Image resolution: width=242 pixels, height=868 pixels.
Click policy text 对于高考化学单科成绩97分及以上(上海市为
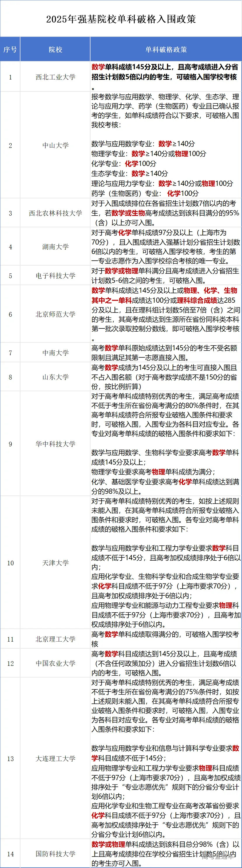159,233
